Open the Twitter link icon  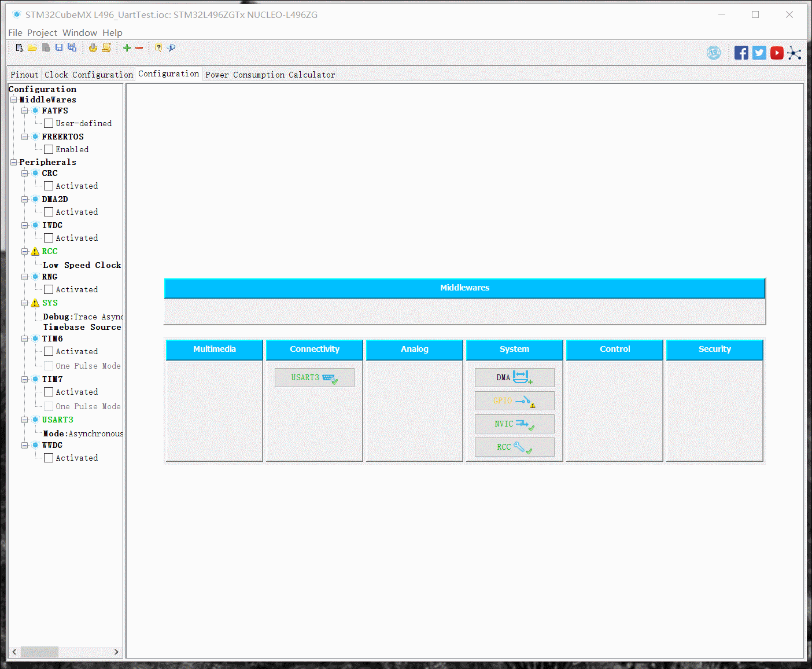pos(759,53)
